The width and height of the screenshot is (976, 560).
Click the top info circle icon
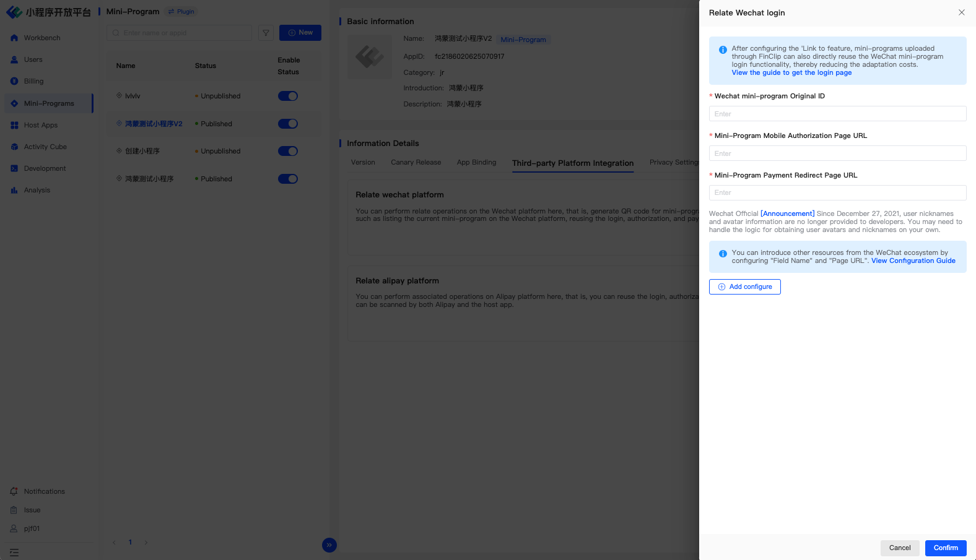(723, 50)
